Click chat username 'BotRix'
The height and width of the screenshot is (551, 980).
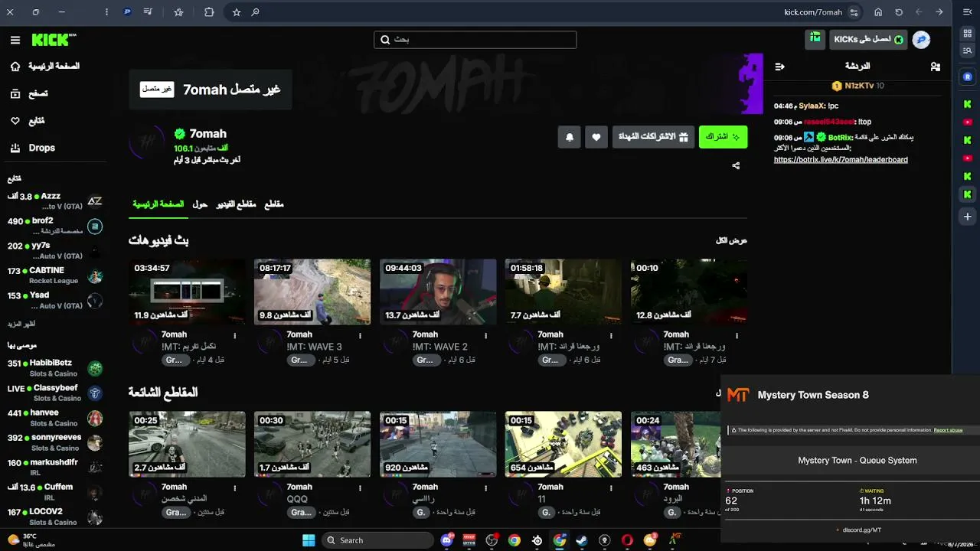point(840,138)
